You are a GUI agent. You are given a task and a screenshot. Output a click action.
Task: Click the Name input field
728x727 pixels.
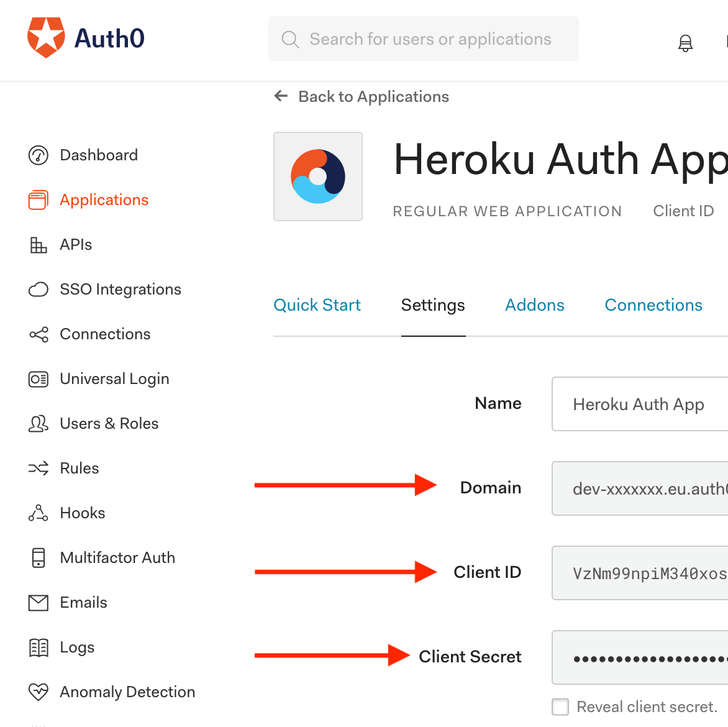640,404
